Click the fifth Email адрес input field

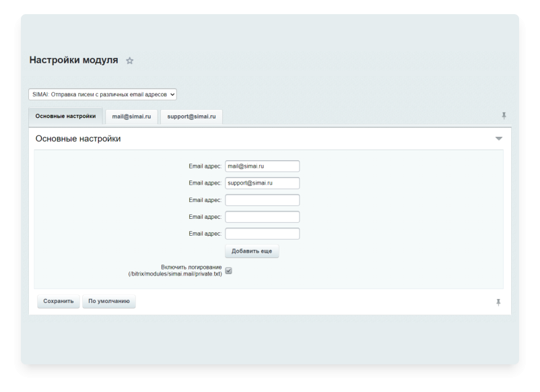click(262, 234)
